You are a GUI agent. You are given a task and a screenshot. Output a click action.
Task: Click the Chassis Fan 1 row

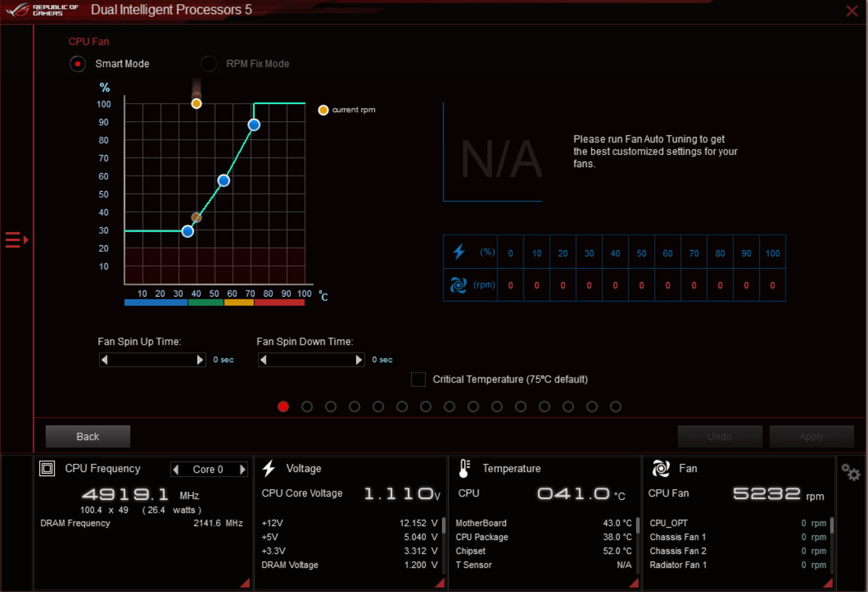pyautogui.click(x=738, y=537)
